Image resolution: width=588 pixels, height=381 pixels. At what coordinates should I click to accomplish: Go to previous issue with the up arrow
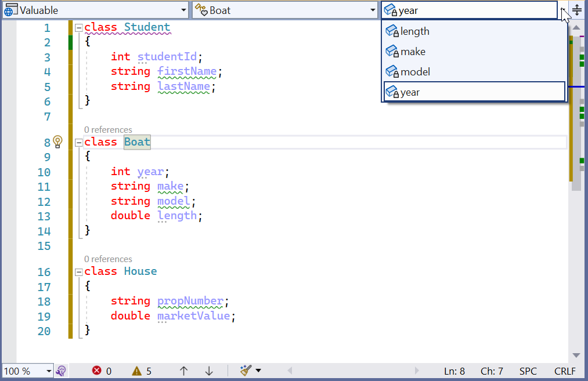coord(183,371)
